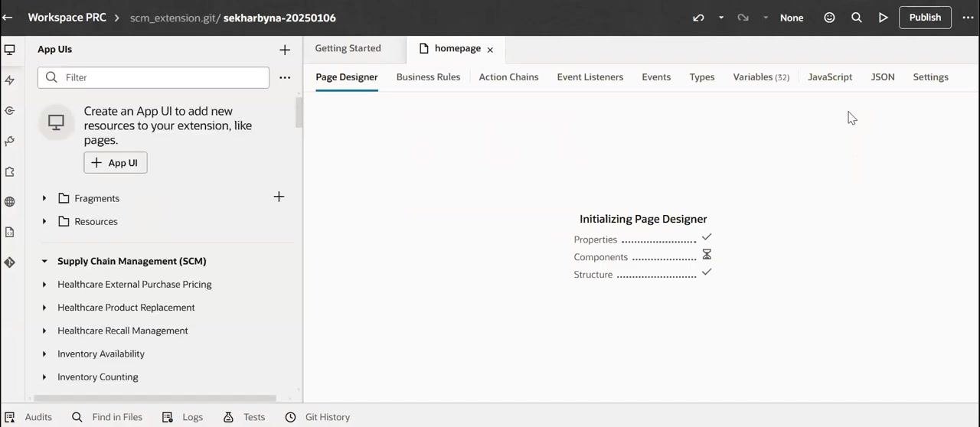Open the undo history dropdown arrow
This screenshot has width=980, height=427.
tap(721, 18)
